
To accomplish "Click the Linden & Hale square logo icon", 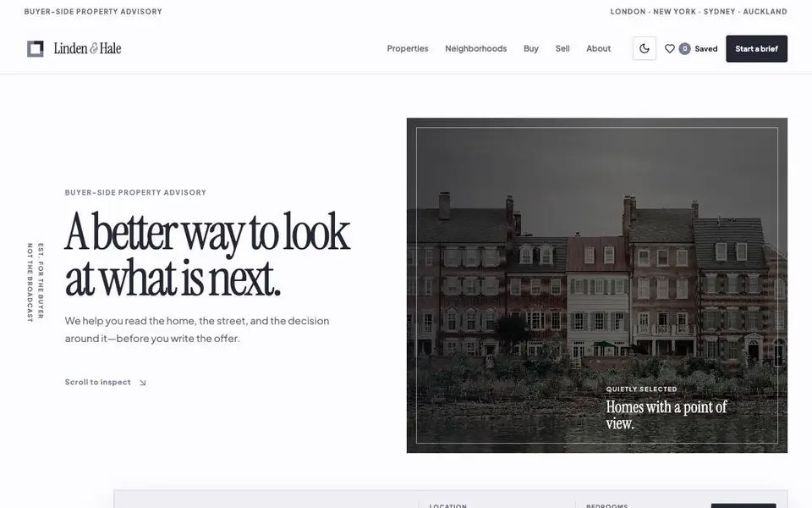I will [36, 49].
